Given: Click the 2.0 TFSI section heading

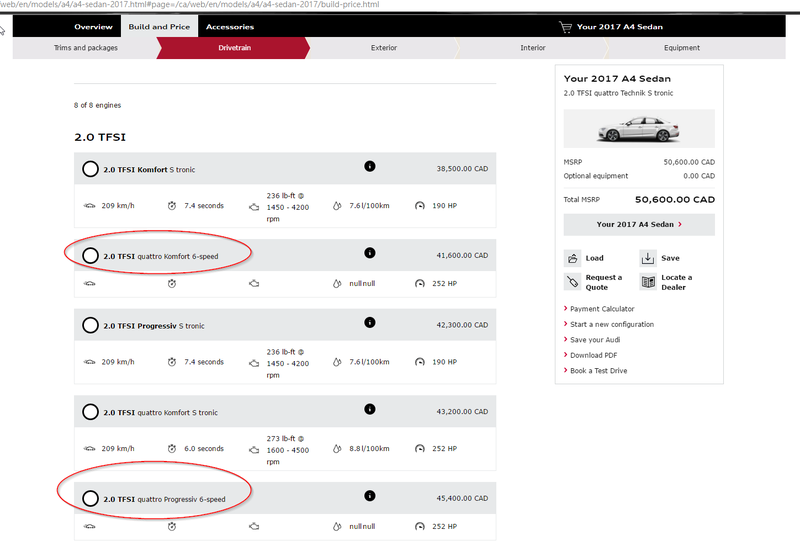Looking at the screenshot, I should pos(100,137).
